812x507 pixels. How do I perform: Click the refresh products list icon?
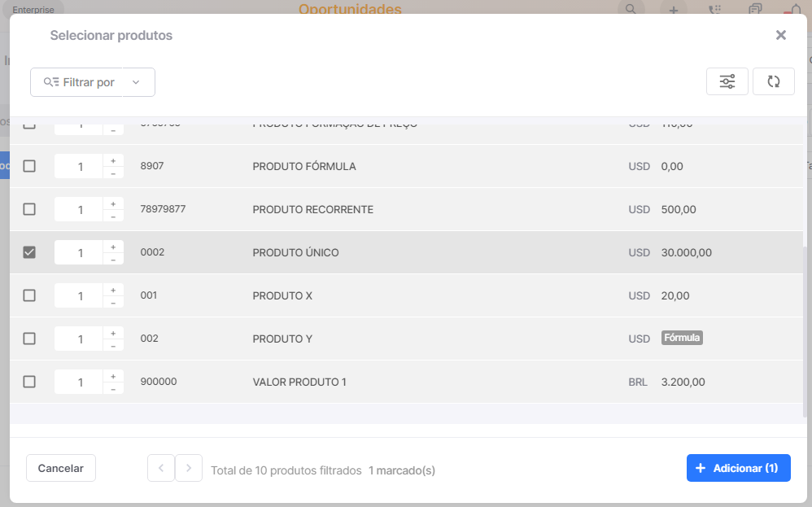click(x=774, y=81)
